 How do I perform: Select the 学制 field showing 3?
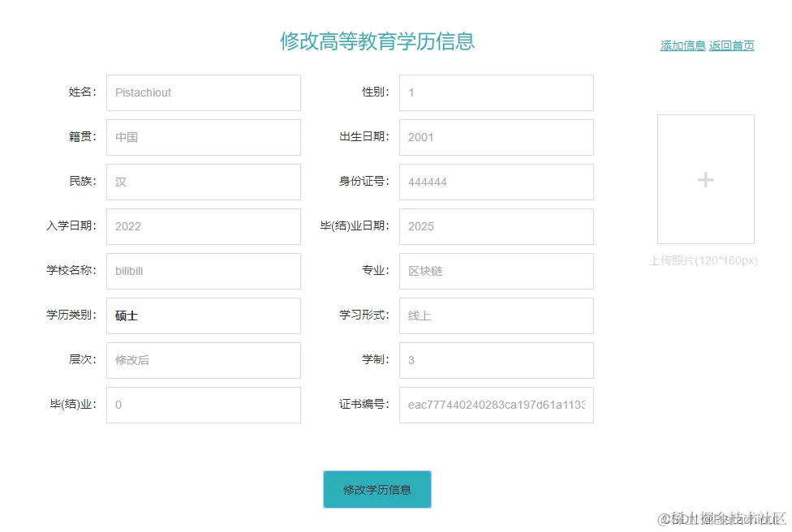pos(496,360)
